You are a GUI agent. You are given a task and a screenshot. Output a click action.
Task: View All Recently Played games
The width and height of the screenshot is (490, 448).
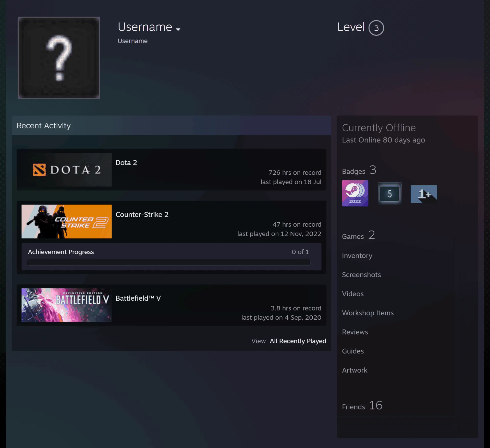pos(298,341)
